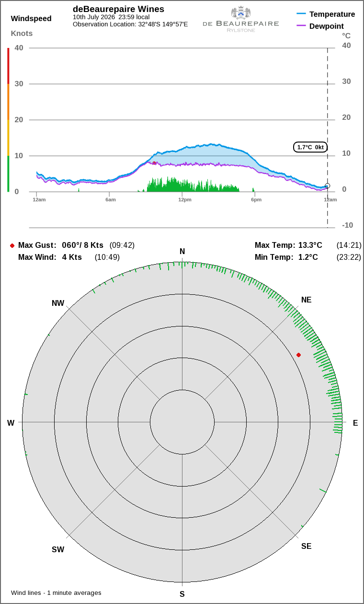
Task: Click the max gust time (09:42)
Action: [122, 245]
